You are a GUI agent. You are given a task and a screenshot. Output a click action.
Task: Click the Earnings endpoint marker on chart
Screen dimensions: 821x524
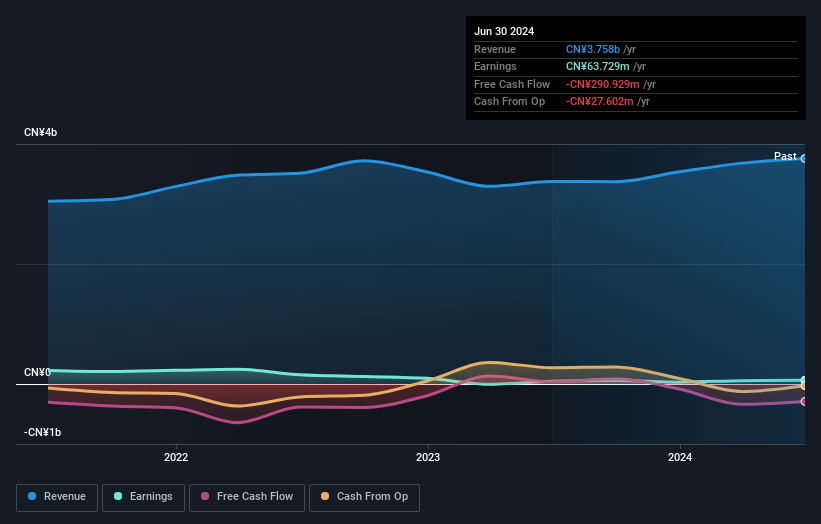[x=804, y=380]
